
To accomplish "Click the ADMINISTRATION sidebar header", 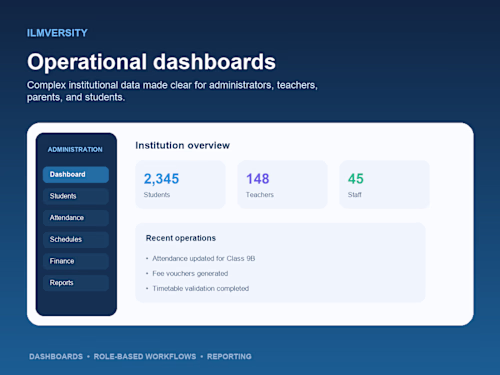I will [75, 149].
